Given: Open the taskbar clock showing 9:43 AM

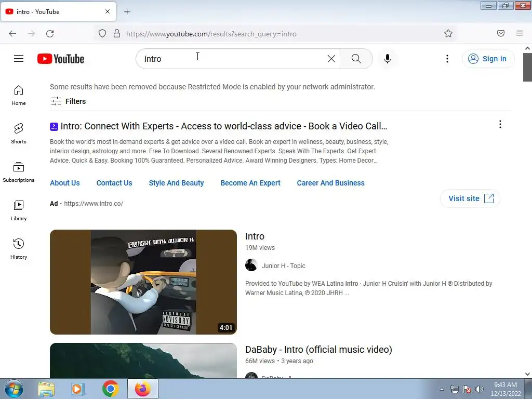Looking at the screenshot, I should coord(506,389).
